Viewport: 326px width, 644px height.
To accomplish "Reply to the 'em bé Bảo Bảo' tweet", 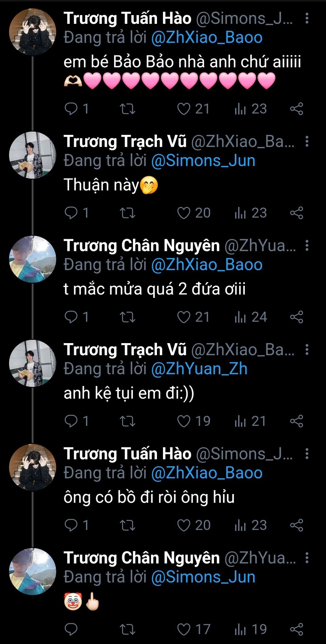I will coord(71,109).
